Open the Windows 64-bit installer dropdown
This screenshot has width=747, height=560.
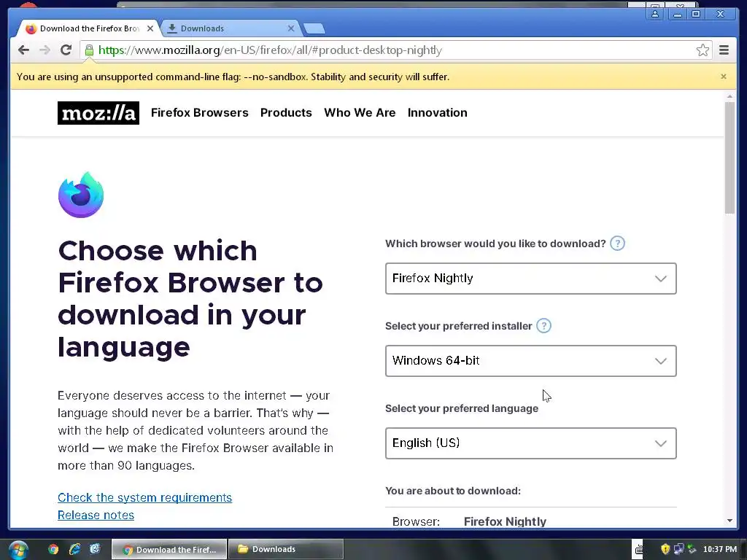tap(531, 361)
